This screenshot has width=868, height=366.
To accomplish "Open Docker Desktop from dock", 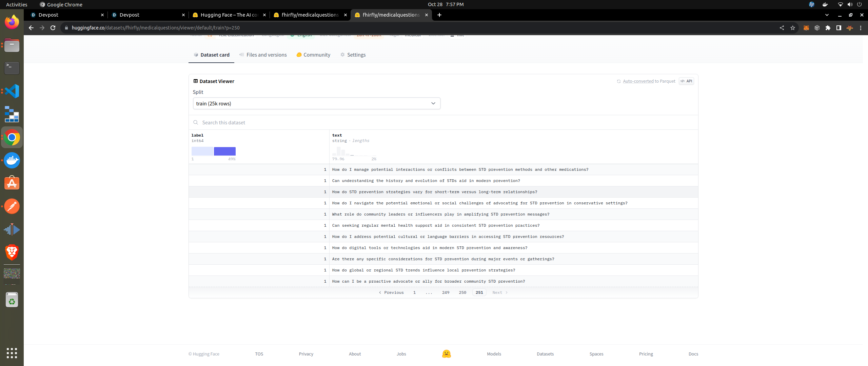I will (12, 160).
